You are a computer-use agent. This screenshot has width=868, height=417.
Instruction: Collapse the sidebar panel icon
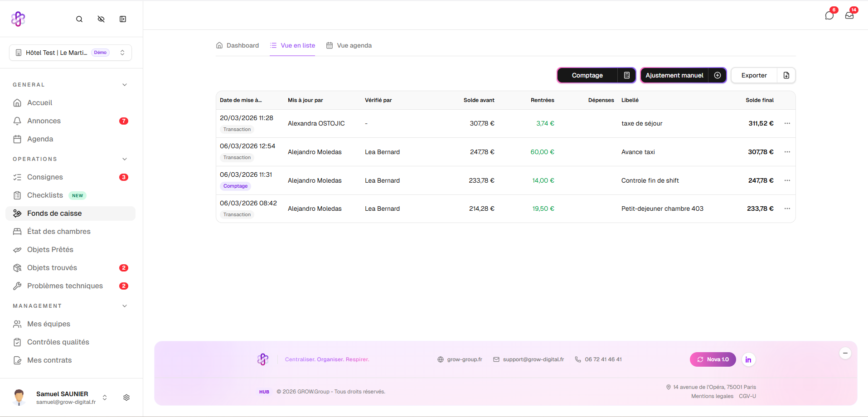tap(123, 19)
